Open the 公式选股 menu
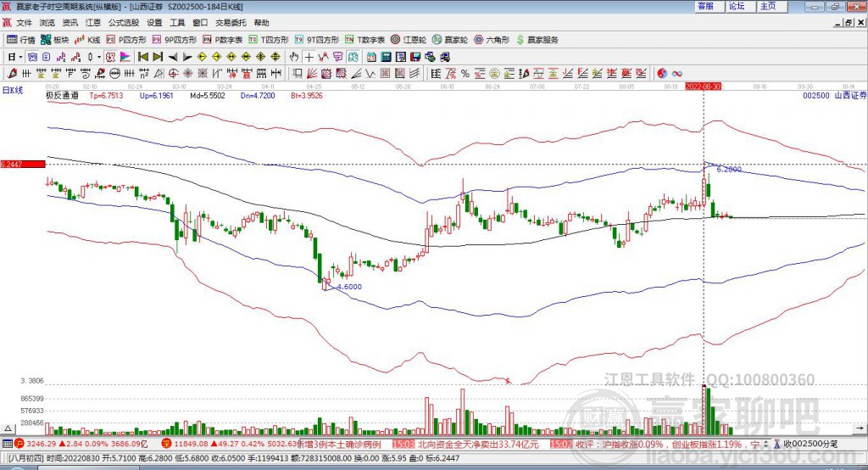 click(122, 23)
